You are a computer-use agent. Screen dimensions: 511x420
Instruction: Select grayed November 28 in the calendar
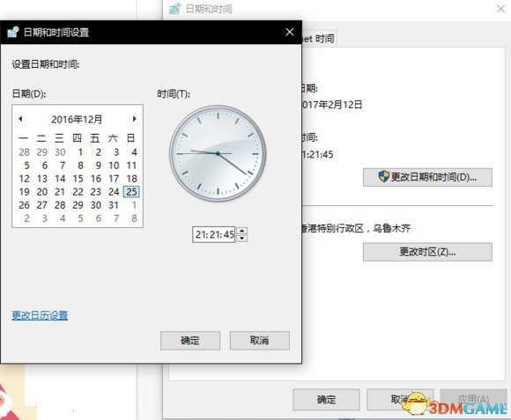[x=24, y=152]
